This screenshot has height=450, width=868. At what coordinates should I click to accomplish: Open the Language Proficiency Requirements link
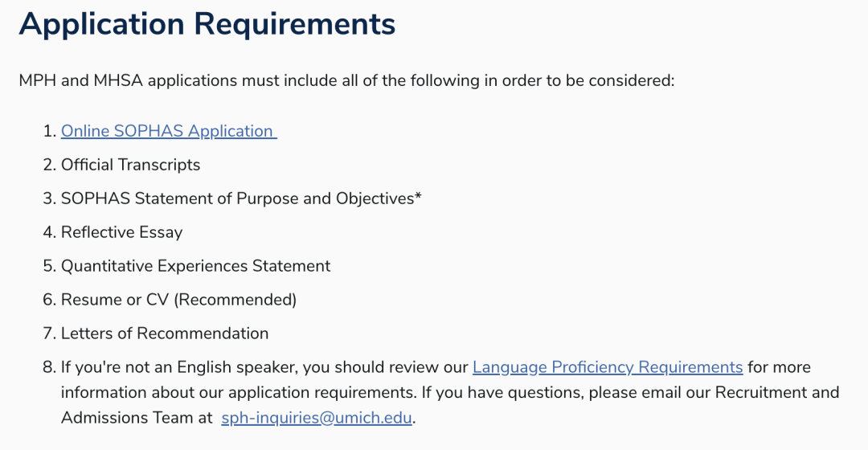click(608, 367)
